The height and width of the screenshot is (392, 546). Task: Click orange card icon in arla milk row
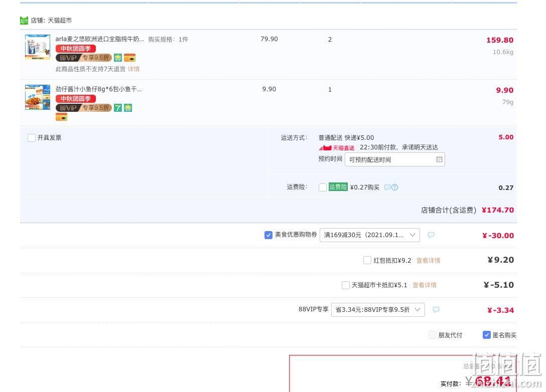(129, 58)
